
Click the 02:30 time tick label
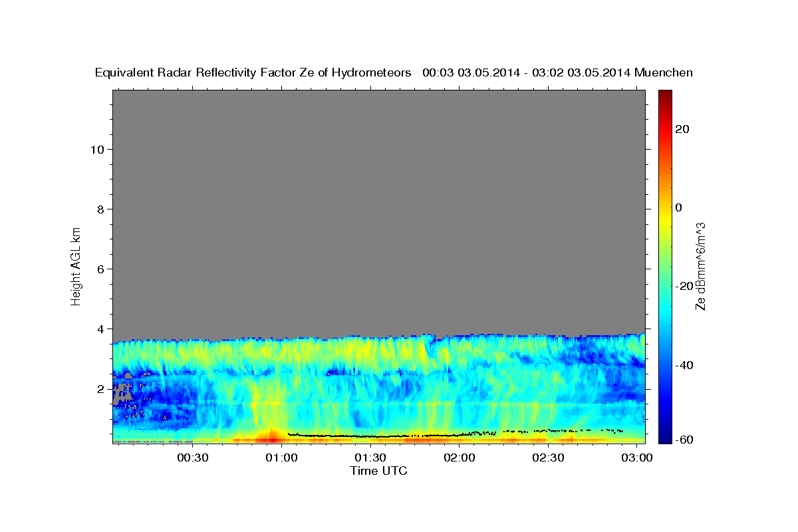pos(548,458)
